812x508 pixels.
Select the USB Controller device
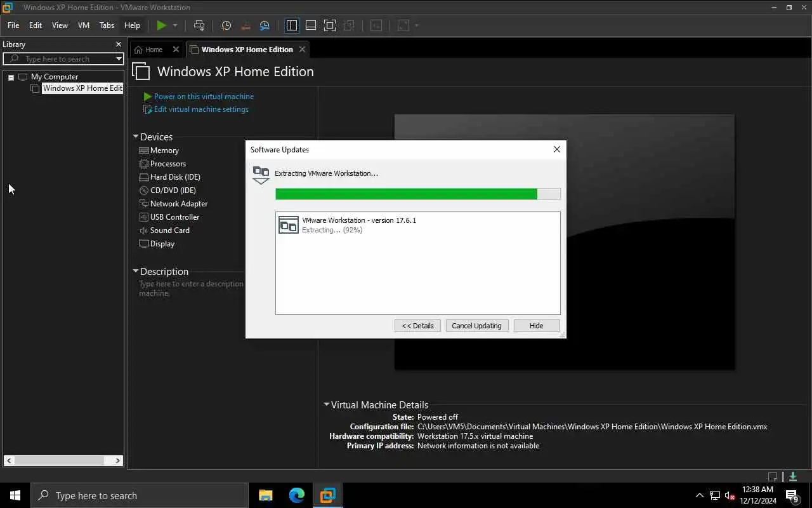(x=174, y=217)
